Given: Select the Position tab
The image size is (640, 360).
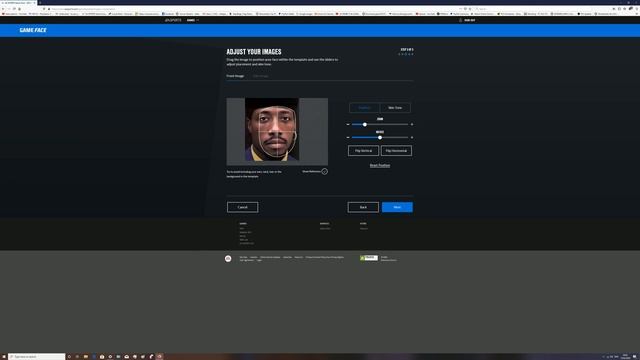Looking at the screenshot, I should 364,108.
